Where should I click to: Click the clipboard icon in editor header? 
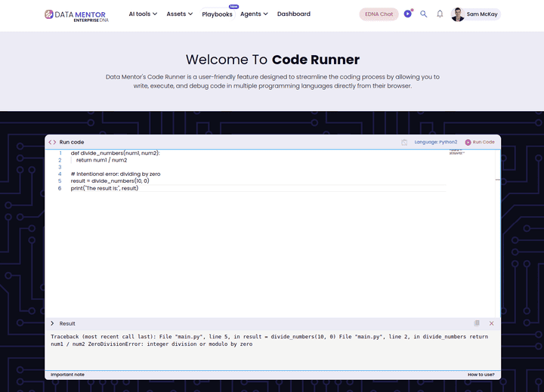click(404, 142)
